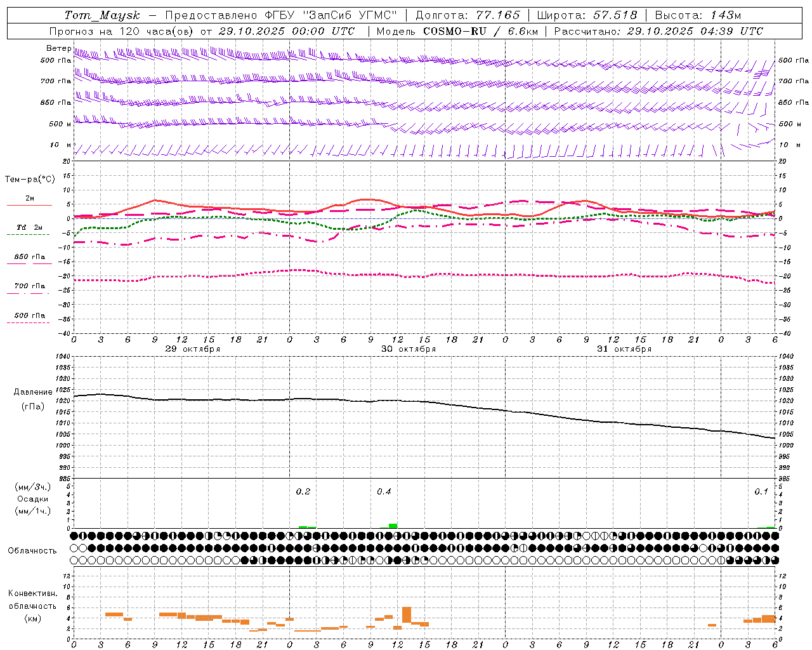
Task: Click the 0.1 precipitation value
Action: (761, 492)
